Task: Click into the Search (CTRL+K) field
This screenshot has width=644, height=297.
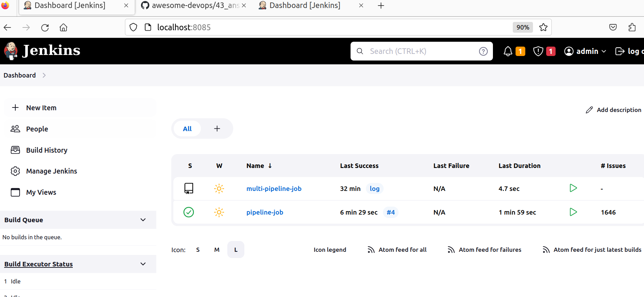Action: coord(421,51)
